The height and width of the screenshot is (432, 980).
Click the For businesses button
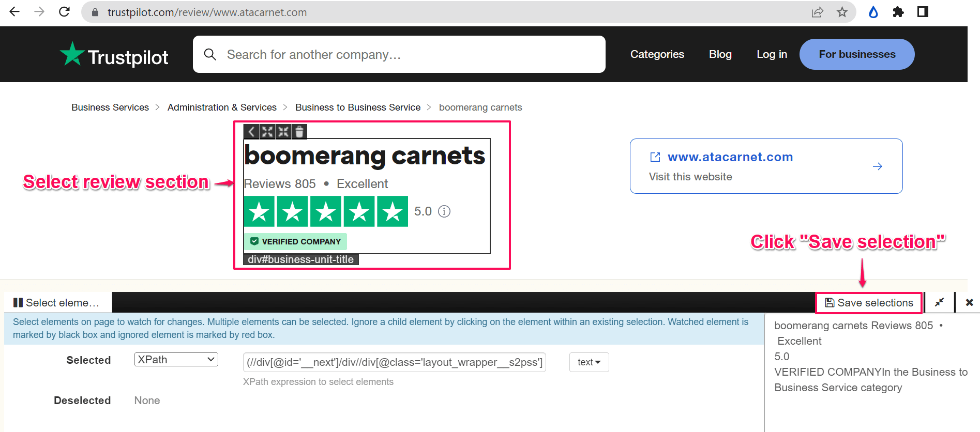coord(856,54)
